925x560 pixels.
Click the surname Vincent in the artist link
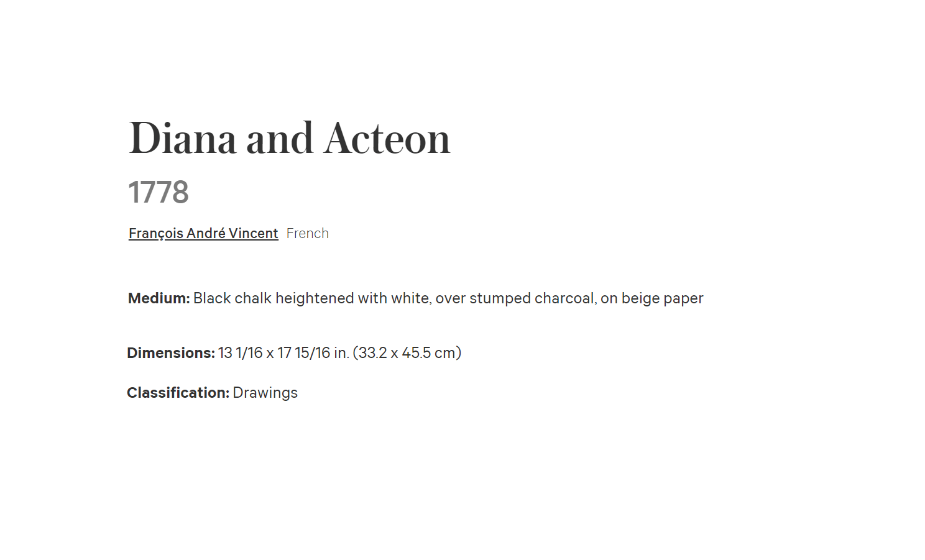click(253, 234)
